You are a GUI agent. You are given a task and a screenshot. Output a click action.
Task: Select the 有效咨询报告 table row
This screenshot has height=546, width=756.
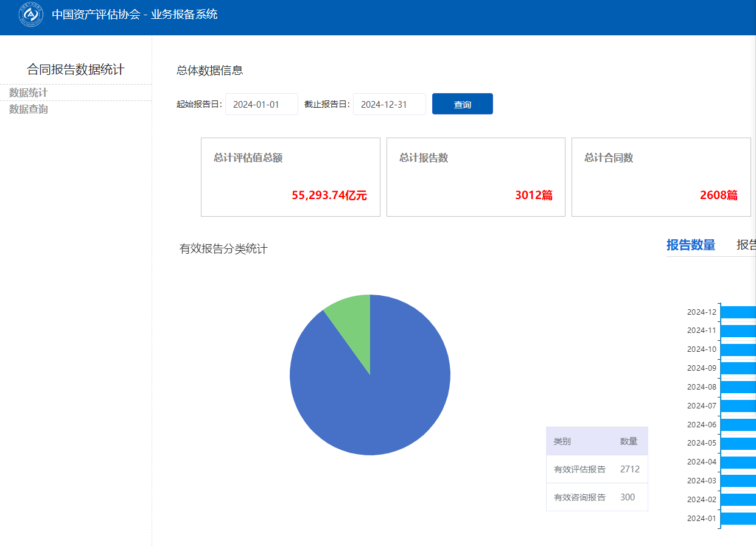pos(597,497)
